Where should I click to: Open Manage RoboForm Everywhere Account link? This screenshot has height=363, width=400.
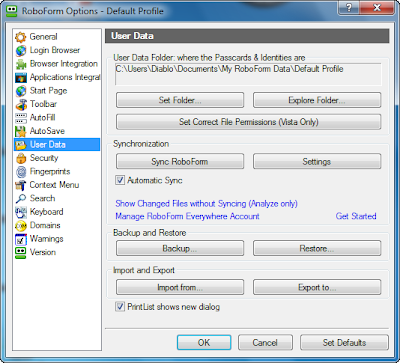(x=187, y=216)
